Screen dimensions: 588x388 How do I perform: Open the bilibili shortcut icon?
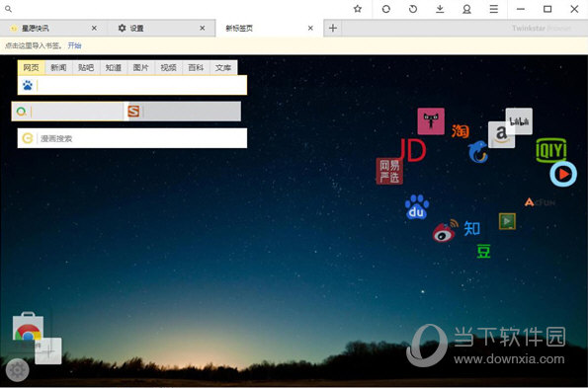point(519,120)
